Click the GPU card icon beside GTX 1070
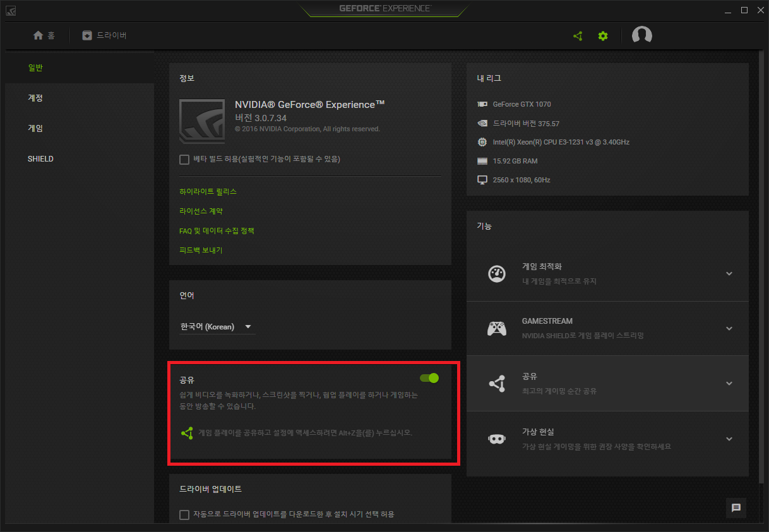The width and height of the screenshot is (769, 532). pyautogui.click(x=482, y=104)
